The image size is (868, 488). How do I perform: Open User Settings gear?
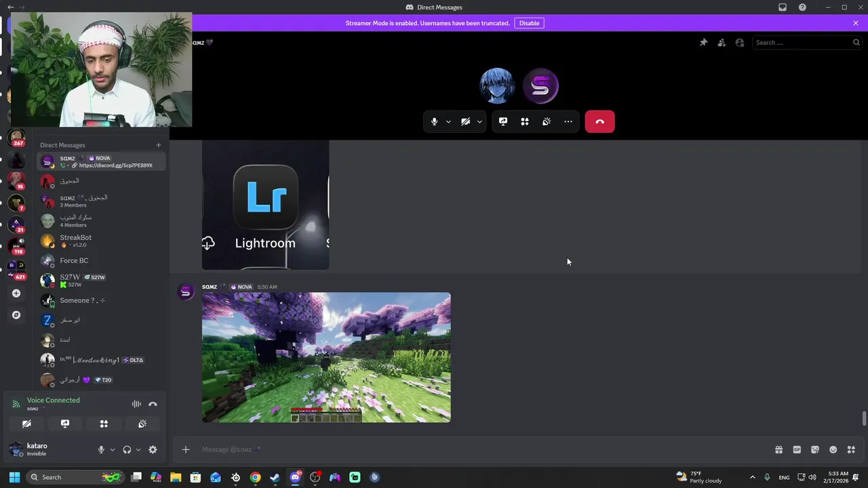point(153,449)
